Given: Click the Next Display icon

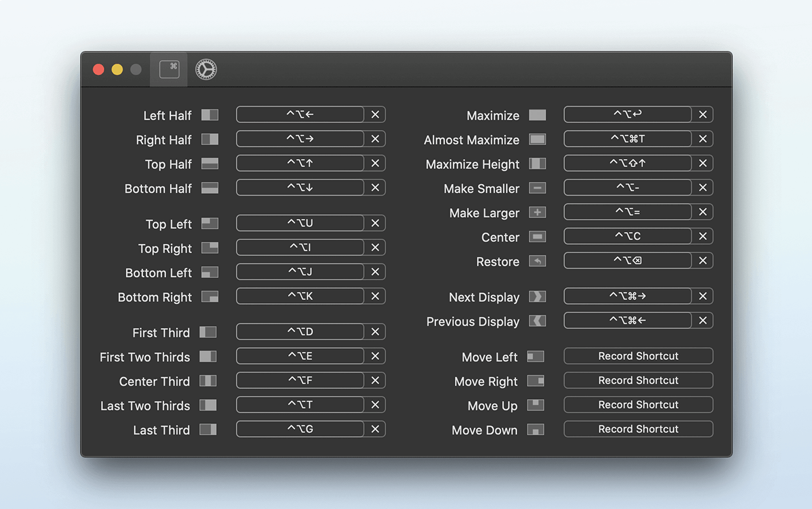Looking at the screenshot, I should pos(537,297).
